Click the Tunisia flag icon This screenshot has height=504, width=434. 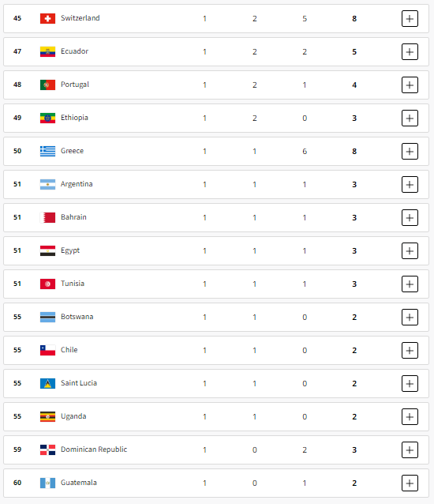click(x=47, y=284)
